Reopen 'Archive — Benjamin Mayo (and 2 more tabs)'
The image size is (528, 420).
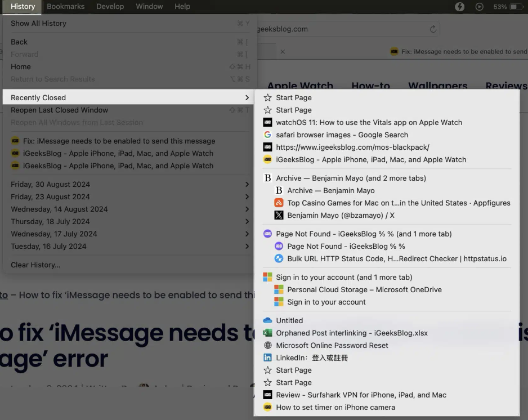pyautogui.click(x=387, y=178)
